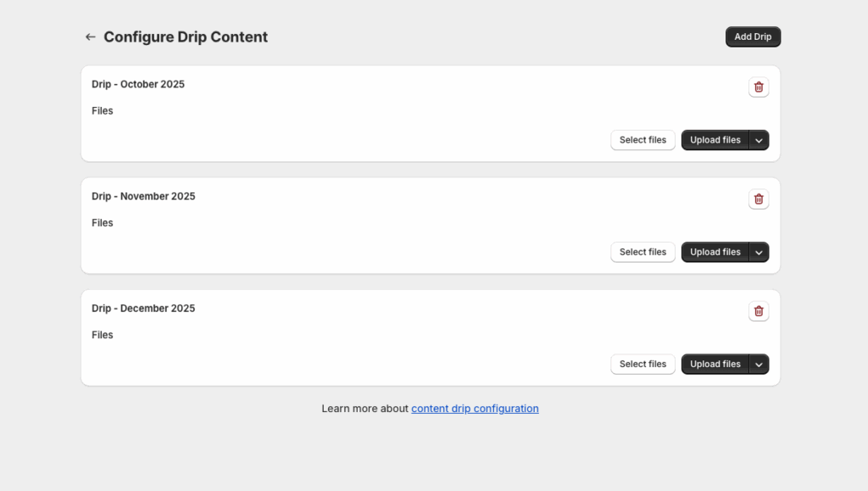This screenshot has height=491, width=868.
Task: Open upload dropdown arrow for November 2025
Action: click(759, 253)
